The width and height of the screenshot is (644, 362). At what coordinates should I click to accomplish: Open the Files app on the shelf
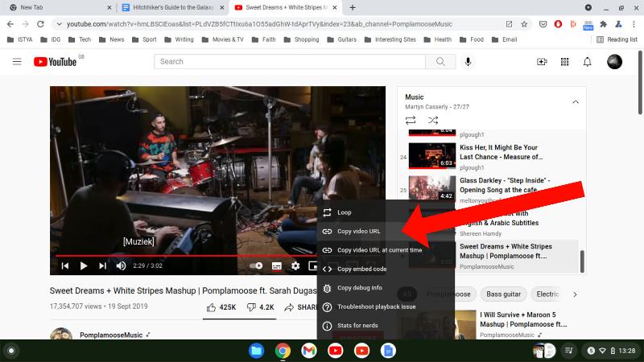[x=256, y=351]
